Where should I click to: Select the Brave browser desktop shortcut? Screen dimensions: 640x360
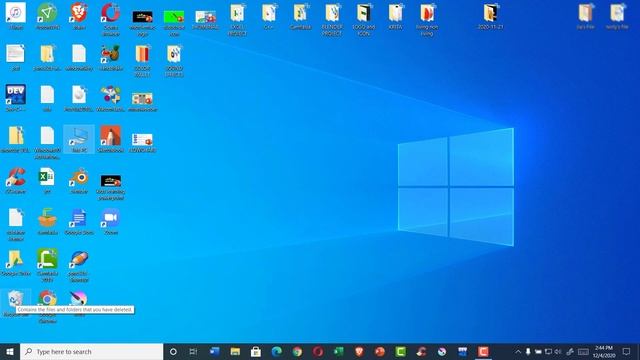[79, 16]
